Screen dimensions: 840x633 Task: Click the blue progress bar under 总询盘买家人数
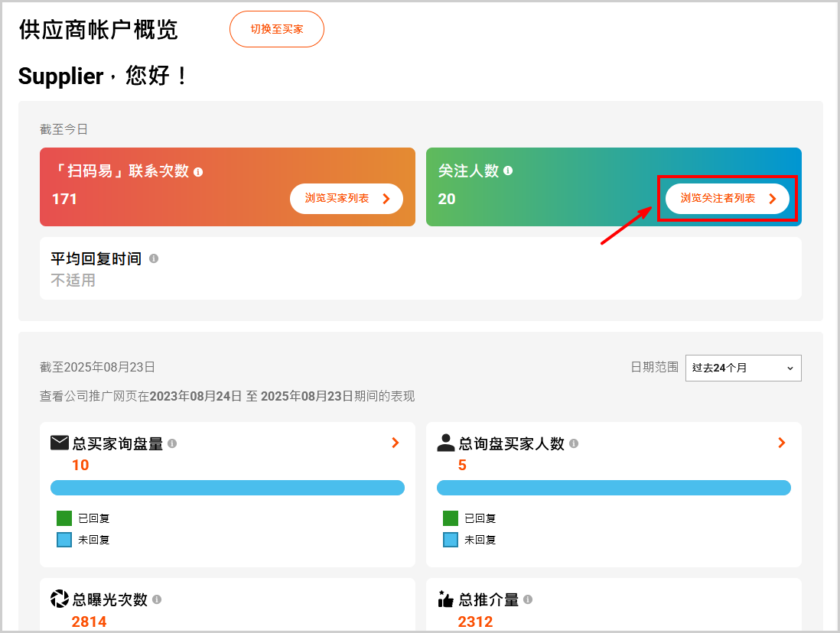pyautogui.click(x=614, y=488)
